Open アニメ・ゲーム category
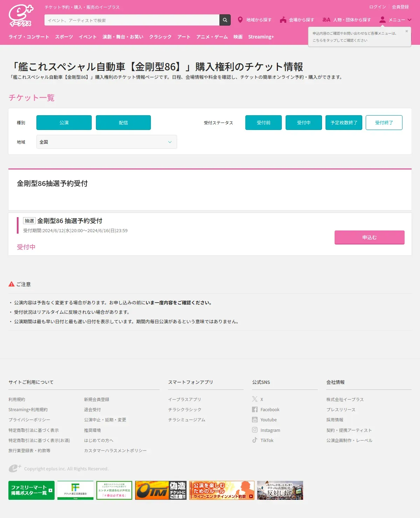The height and width of the screenshot is (518, 420). [x=212, y=37]
